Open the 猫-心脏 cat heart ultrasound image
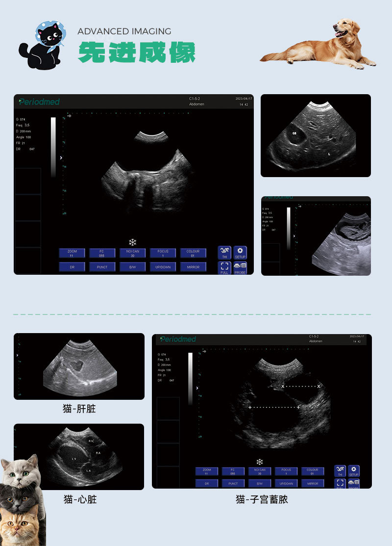Viewport: 392px width, 546px height. pyautogui.click(x=78, y=457)
